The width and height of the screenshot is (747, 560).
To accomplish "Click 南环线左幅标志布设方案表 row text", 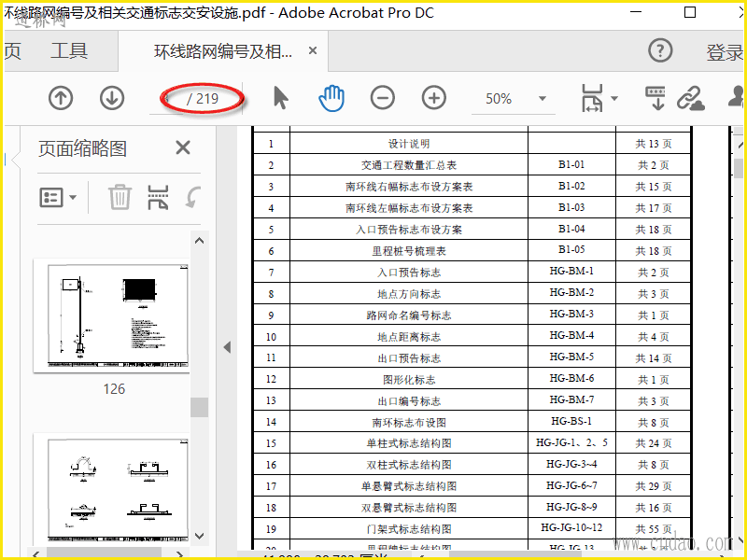I will (x=409, y=208).
